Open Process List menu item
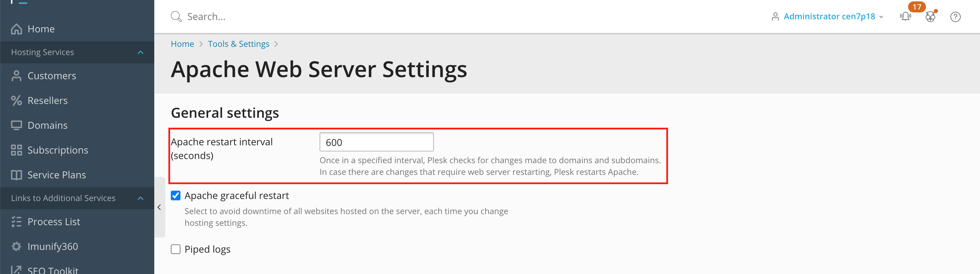980x274 pixels. click(54, 221)
